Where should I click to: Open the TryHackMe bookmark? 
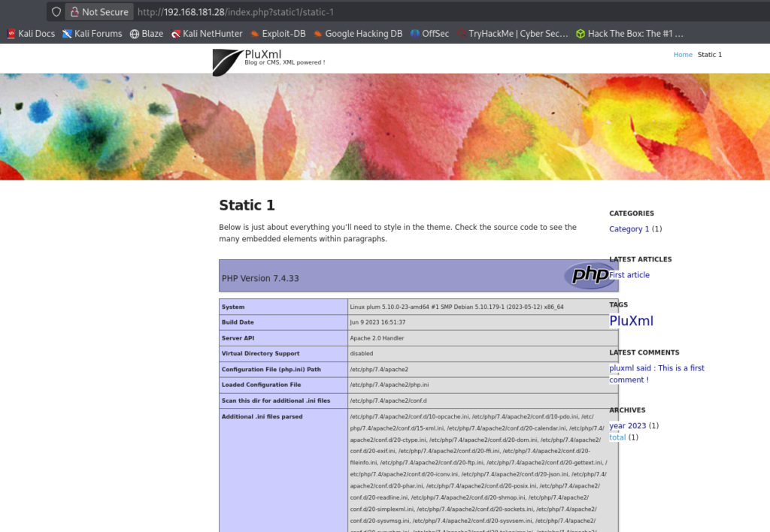click(x=511, y=34)
